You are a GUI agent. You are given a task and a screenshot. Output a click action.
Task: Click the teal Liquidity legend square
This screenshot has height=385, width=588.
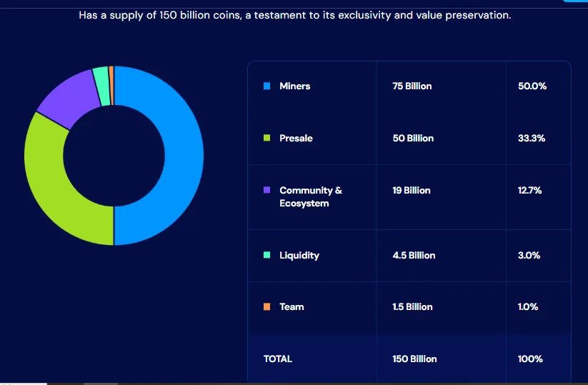point(267,255)
